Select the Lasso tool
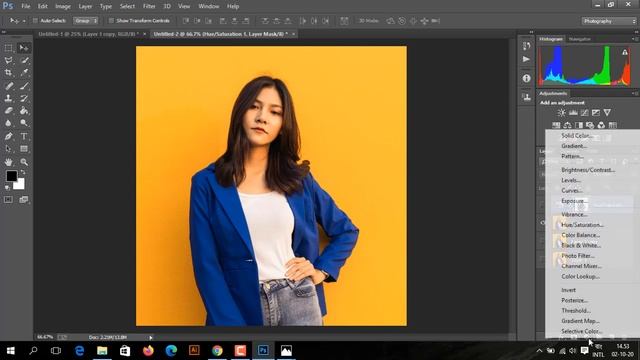This screenshot has height=360, width=640. [8, 60]
